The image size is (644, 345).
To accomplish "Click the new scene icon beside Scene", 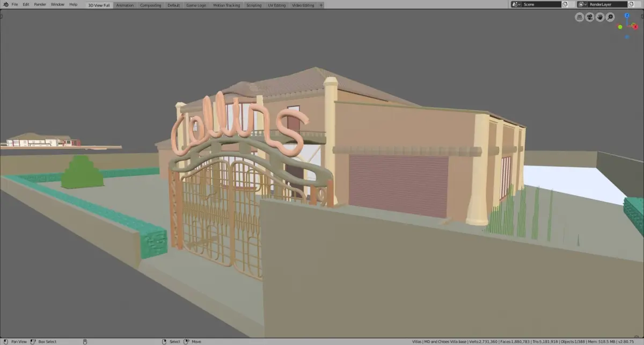I will tap(565, 4).
